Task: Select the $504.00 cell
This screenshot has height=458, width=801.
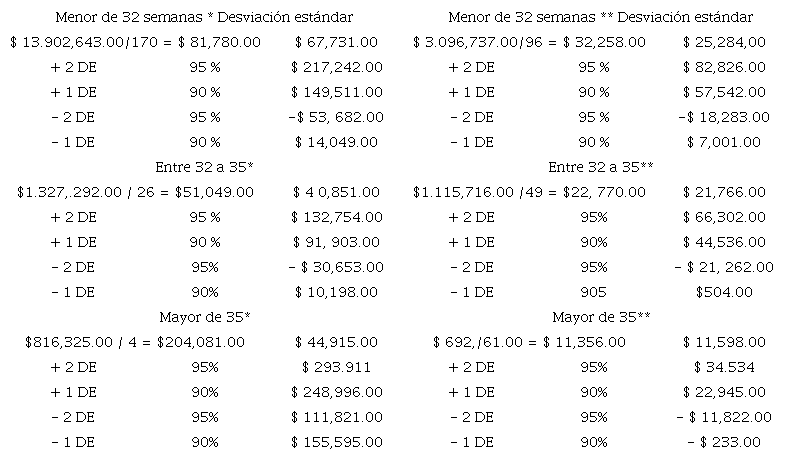Action: [x=725, y=292]
